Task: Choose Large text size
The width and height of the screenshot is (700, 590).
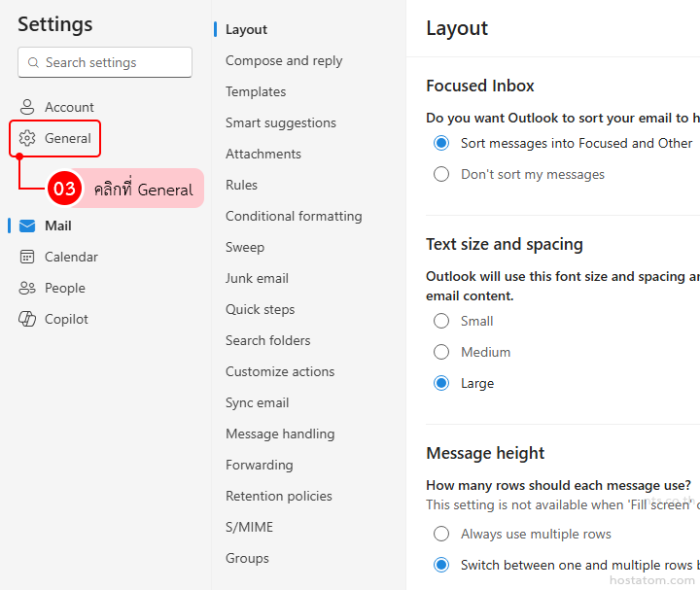Action: (441, 383)
